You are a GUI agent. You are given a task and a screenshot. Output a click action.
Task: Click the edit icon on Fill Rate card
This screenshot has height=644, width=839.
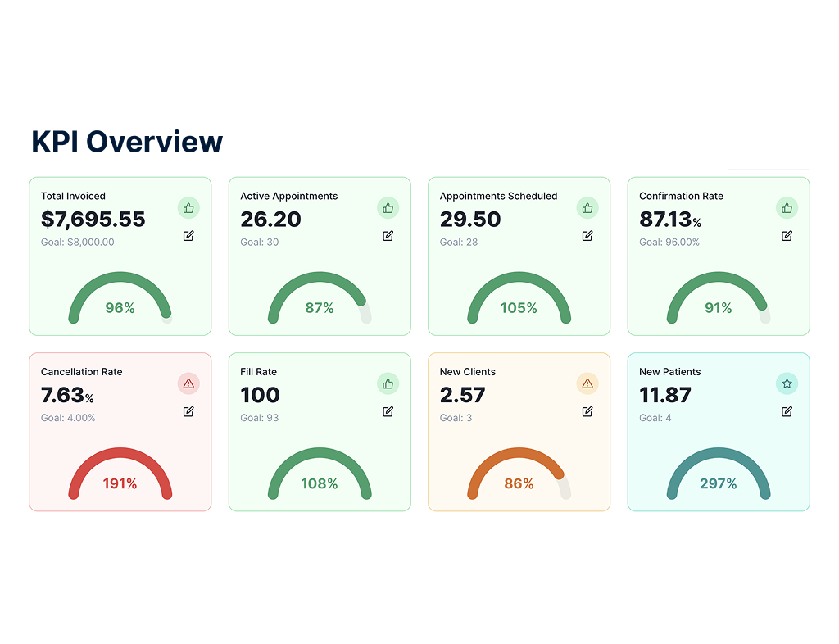(x=388, y=411)
